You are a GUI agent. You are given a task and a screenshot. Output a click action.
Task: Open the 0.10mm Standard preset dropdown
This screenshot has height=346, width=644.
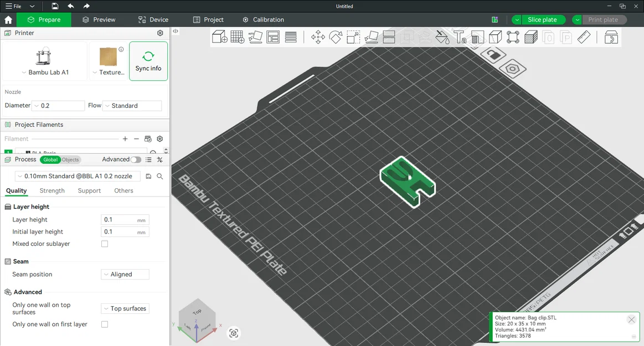pos(78,176)
